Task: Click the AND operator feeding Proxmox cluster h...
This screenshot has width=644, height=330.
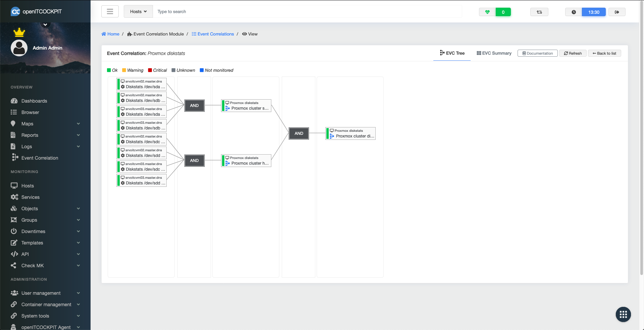Action: (195, 161)
